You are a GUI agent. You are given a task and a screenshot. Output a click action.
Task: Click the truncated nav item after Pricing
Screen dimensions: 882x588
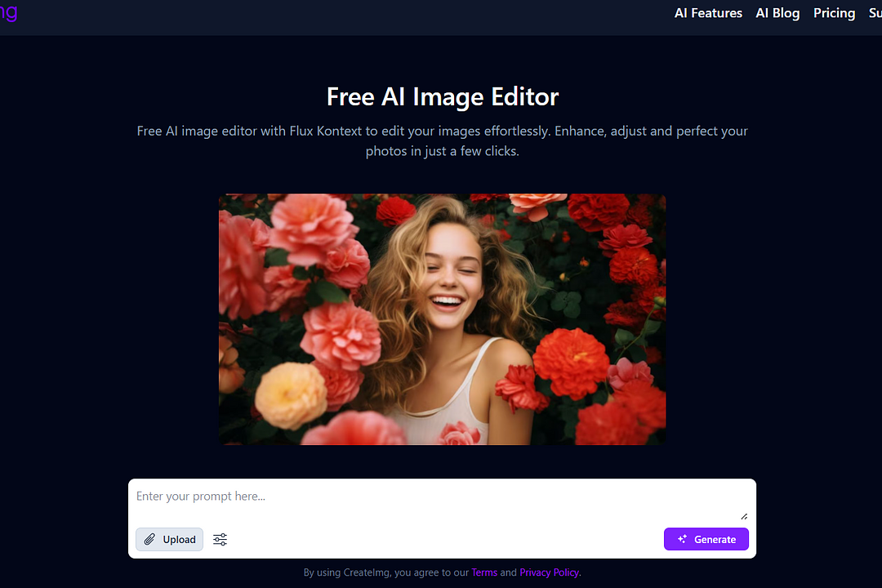click(875, 13)
